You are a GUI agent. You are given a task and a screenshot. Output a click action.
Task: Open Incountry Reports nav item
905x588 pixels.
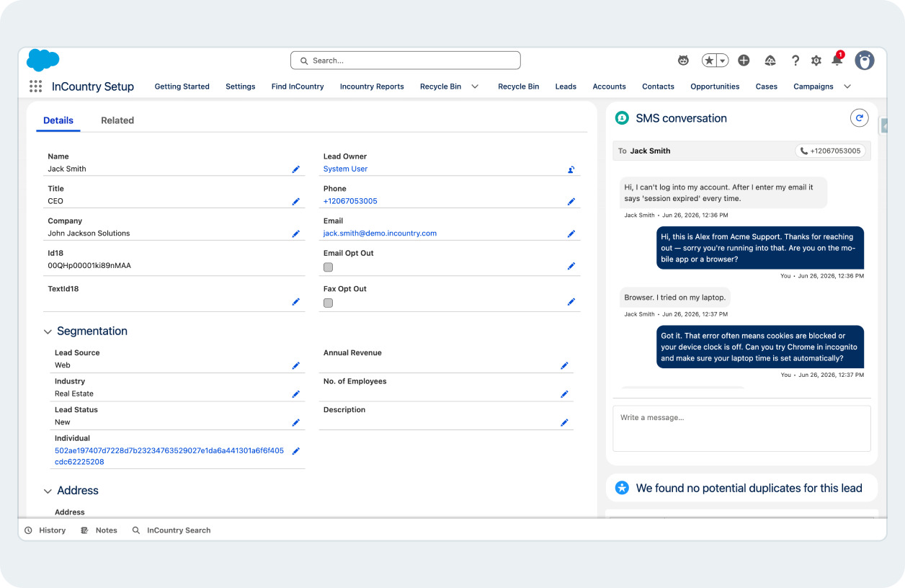coord(372,86)
